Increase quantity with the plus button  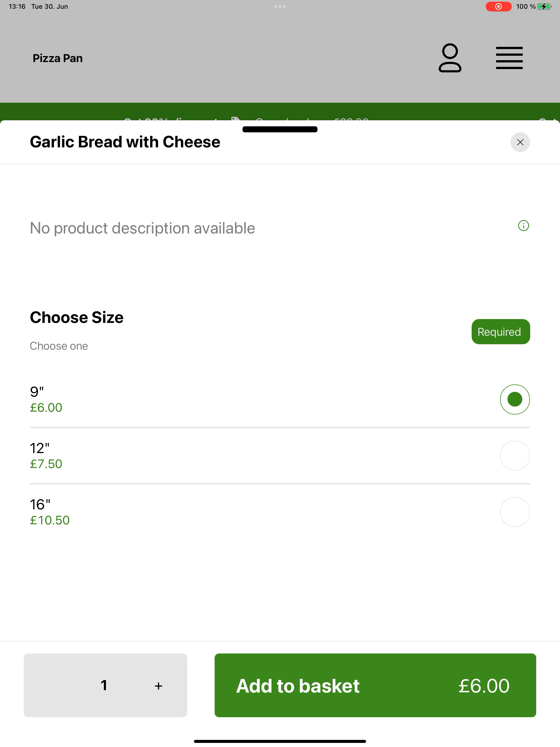click(158, 686)
